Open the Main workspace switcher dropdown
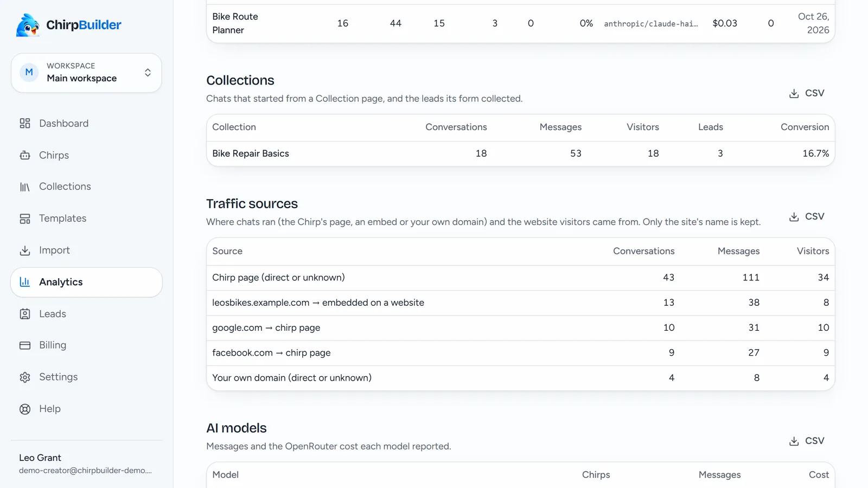Image resolution: width=868 pixels, height=488 pixels. pyautogui.click(x=86, y=73)
